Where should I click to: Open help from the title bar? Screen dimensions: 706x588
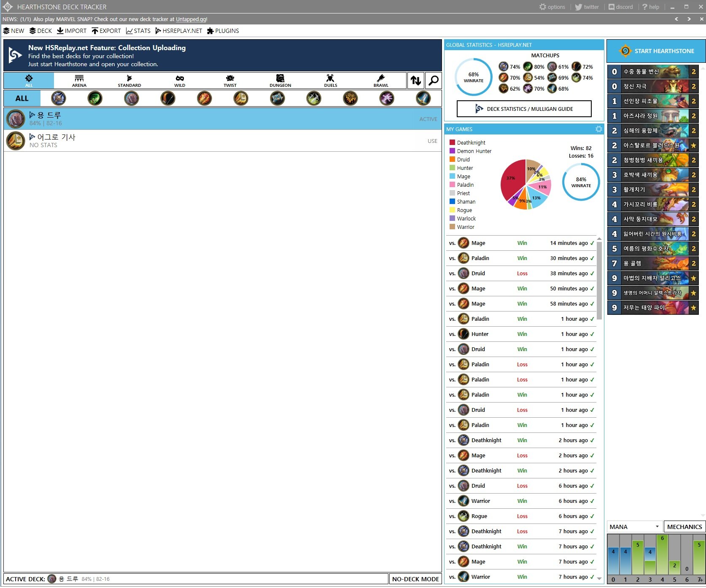pyautogui.click(x=651, y=7)
